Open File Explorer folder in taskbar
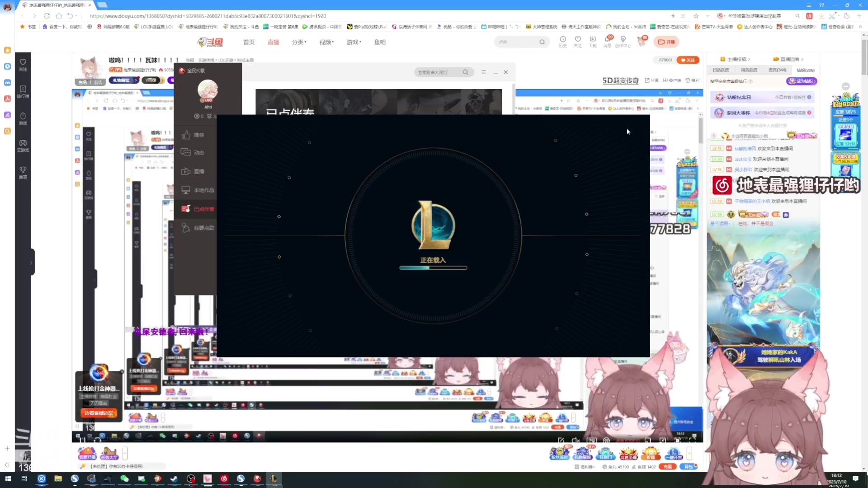Screen dimensions: 868x488 click(58, 479)
